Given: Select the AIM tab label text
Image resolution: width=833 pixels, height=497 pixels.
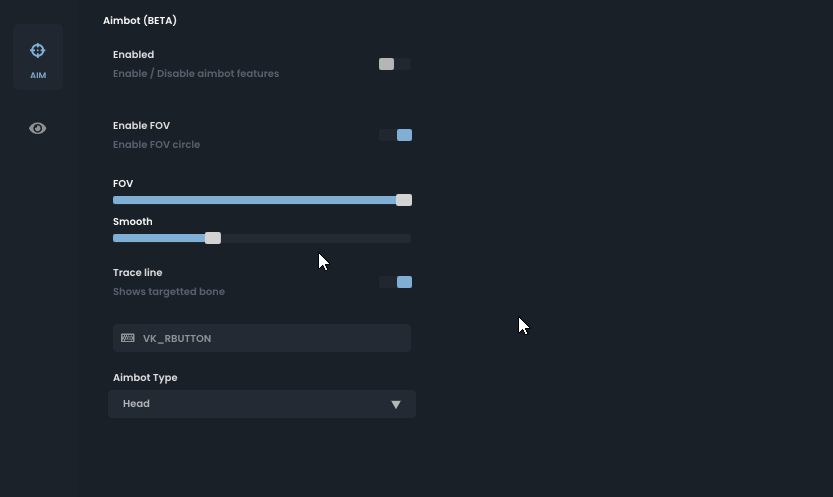Looking at the screenshot, I should point(38,75).
